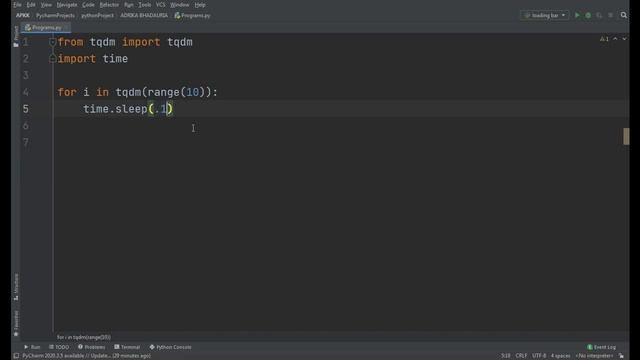Open the Event Log button

click(x=602, y=347)
